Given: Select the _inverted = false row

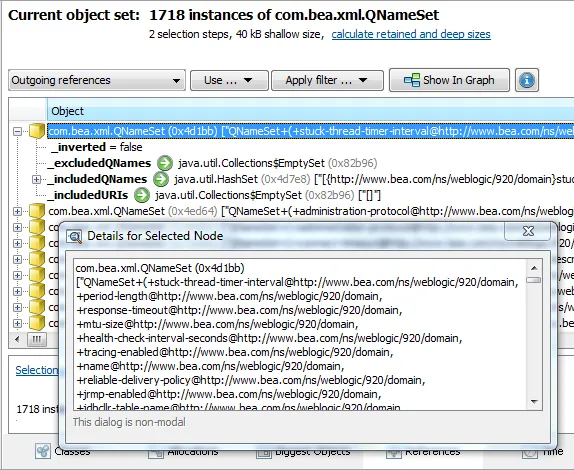Looking at the screenshot, I should pyautogui.click(x=96, y=147).
